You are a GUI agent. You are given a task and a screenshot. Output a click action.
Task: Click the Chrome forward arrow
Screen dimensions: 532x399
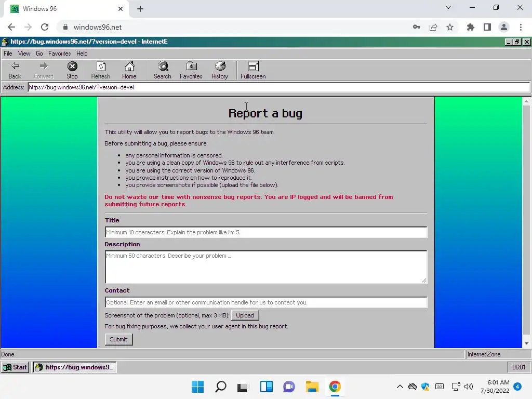[x=28, y=27]
